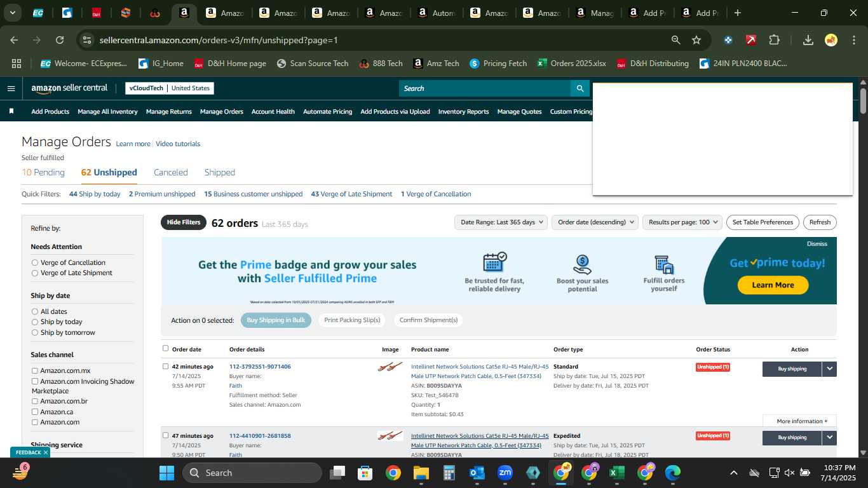Expand More information for the first order
The image size is (868, 488).
tap(800, 421)
